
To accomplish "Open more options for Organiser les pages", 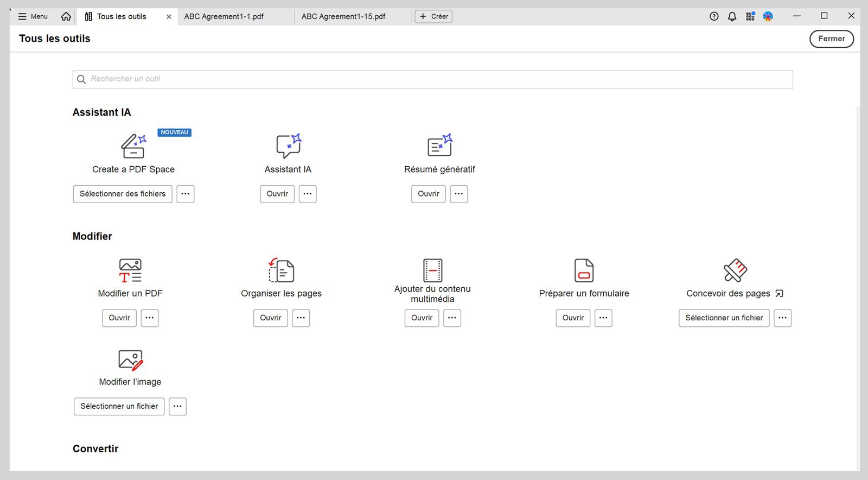I will (301, 318).
